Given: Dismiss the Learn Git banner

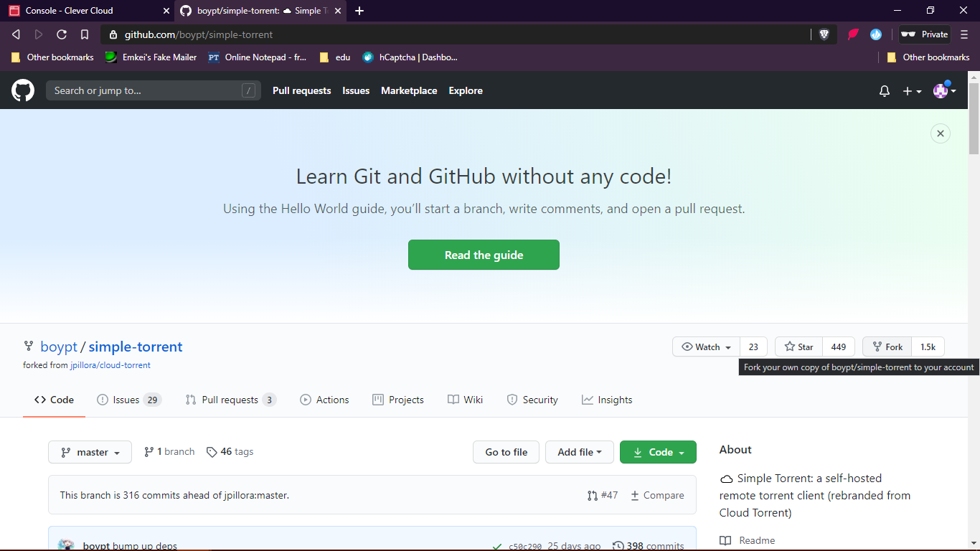Looking at the screenshot, I should point(940,133).
